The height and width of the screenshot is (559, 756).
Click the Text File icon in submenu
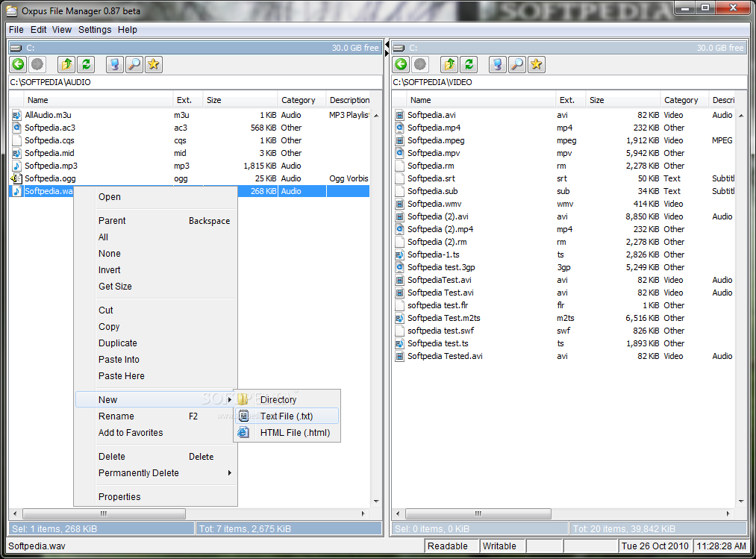pos(243,416)
